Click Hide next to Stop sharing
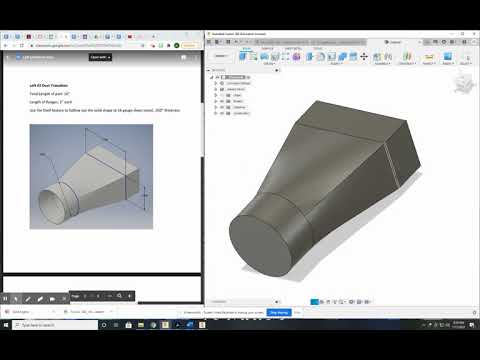 coord(297,312)
